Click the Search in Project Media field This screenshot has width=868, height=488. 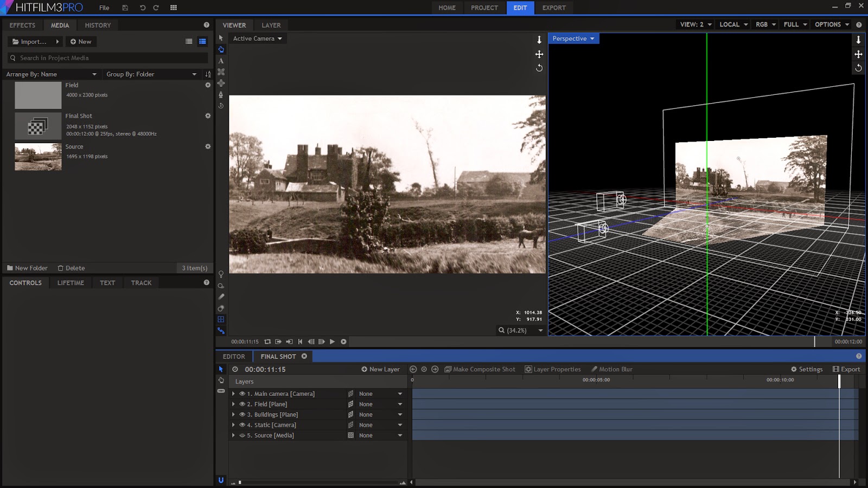(x=108, y=58)
